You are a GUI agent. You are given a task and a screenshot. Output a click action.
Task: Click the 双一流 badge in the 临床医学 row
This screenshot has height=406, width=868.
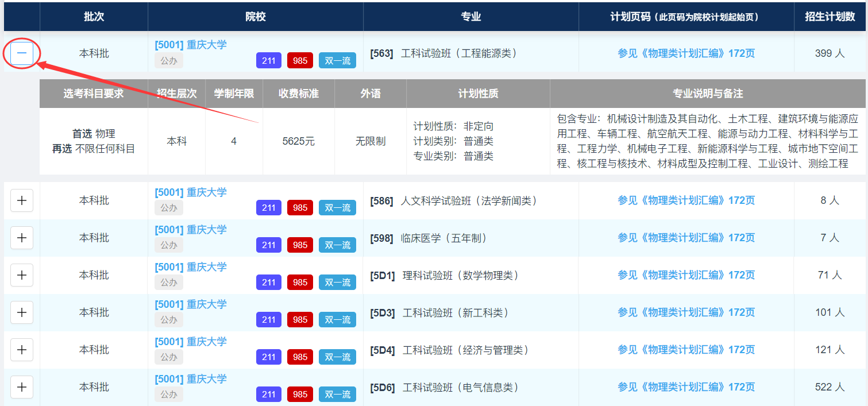(337, 245)
